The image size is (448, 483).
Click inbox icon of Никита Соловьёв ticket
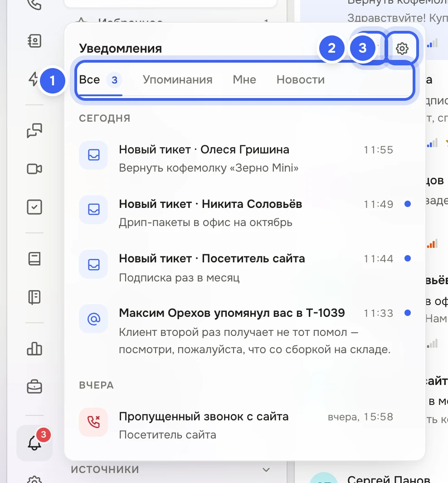coord(93,209)
